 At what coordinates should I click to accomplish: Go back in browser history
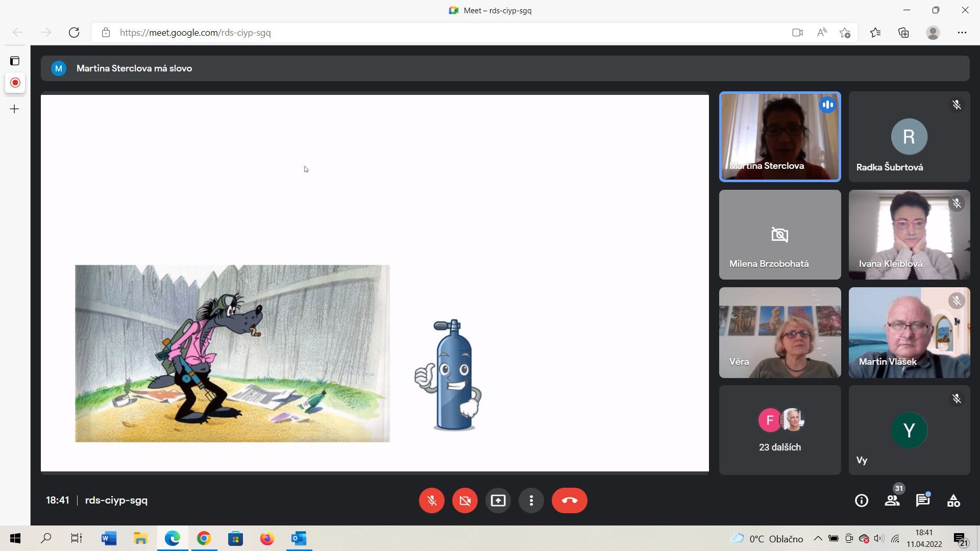pos(18,33)
